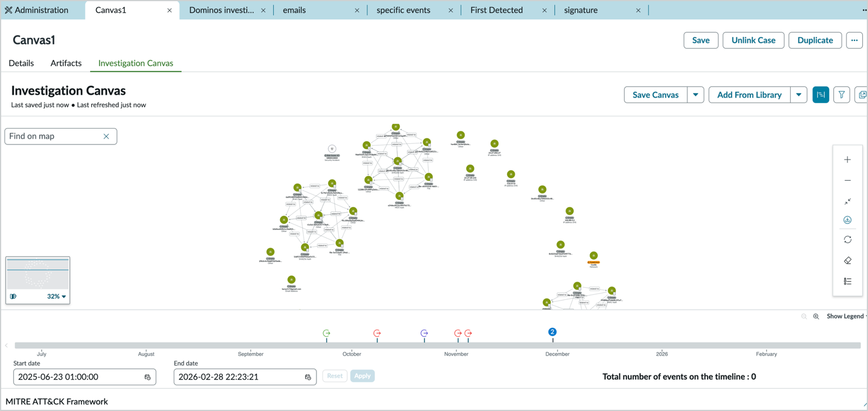868x411 pixels.
Task: Refresh the canvas with the circular arrows icon
Action: click(x=847, y=240)
